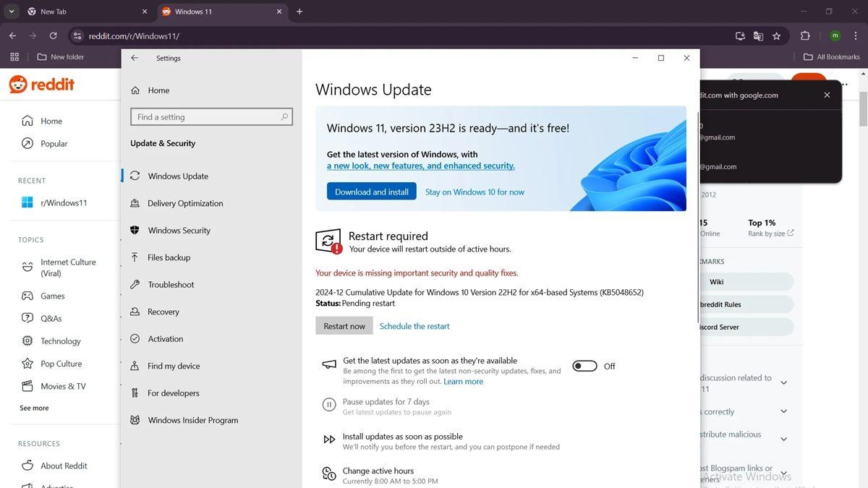Click the Download and install button
This screenshot has width=868, height=488.
[371, 192]
